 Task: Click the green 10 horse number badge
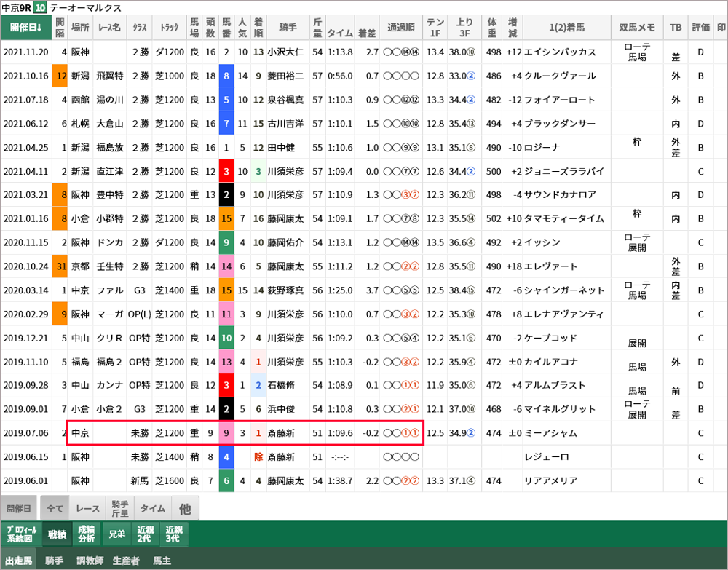(x=40, y=8)
